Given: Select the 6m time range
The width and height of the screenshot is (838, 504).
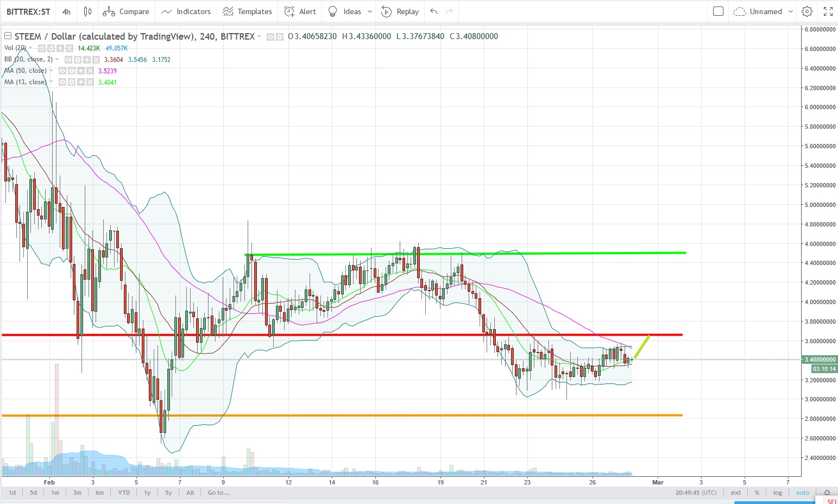Looking at the screenshot, I should coord(99,493).
